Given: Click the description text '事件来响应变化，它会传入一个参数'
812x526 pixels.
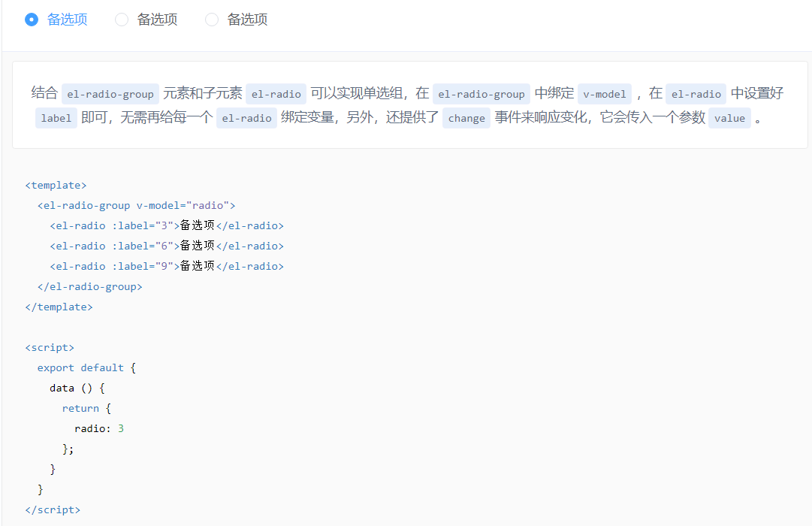Looking at the screenshot, I should pos(599,118).
